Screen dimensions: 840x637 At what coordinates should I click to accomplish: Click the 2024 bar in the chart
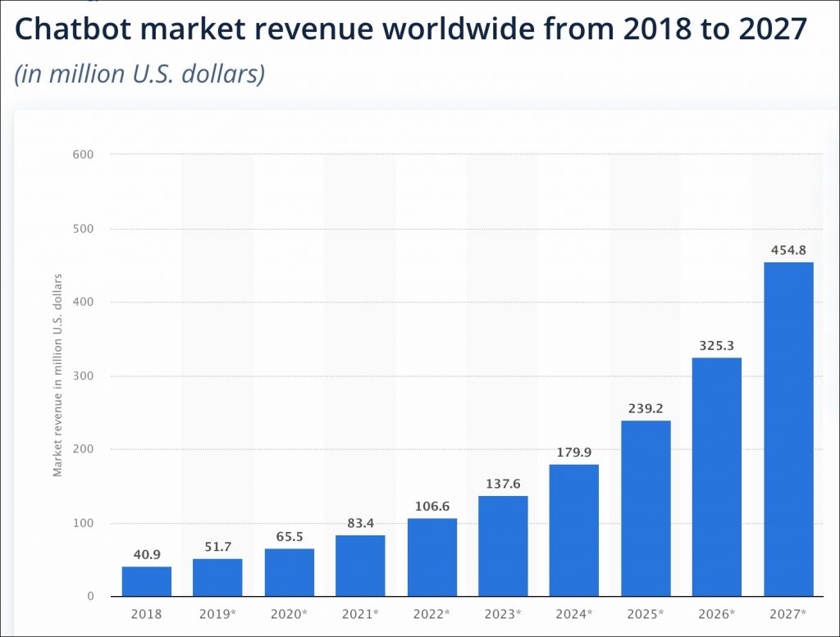[574, 530]
